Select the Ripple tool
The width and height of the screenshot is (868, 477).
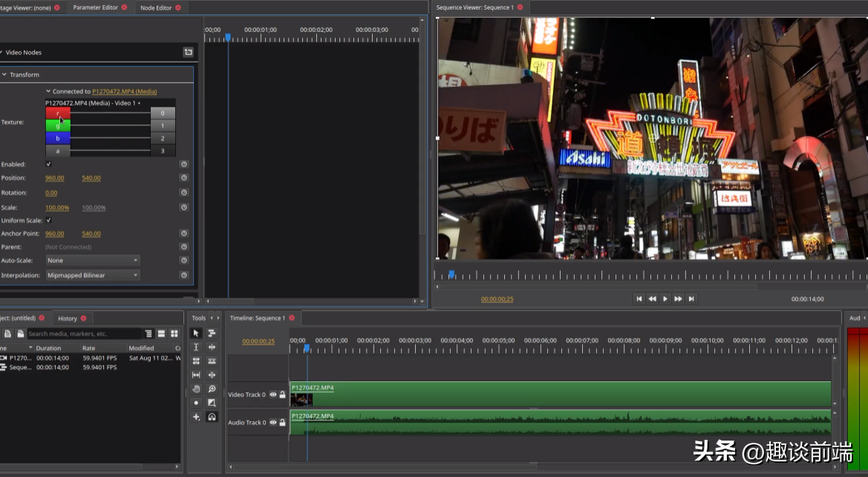[212, 347]
